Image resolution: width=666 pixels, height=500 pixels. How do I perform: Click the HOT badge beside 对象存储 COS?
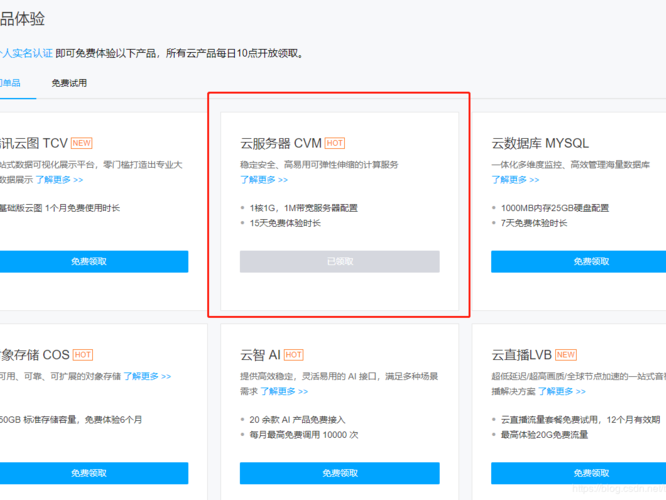[x=83, y=355]
